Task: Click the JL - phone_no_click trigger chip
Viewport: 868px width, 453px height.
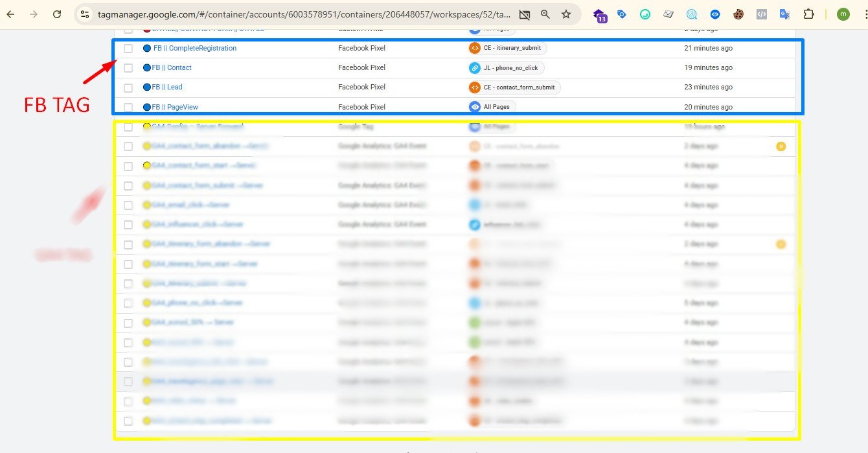Action: [506, 67]
